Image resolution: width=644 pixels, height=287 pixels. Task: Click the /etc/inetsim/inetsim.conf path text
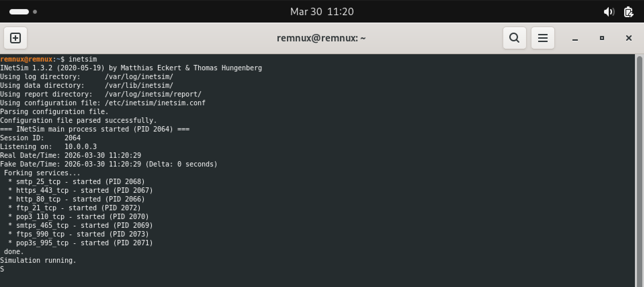[155, 103]
